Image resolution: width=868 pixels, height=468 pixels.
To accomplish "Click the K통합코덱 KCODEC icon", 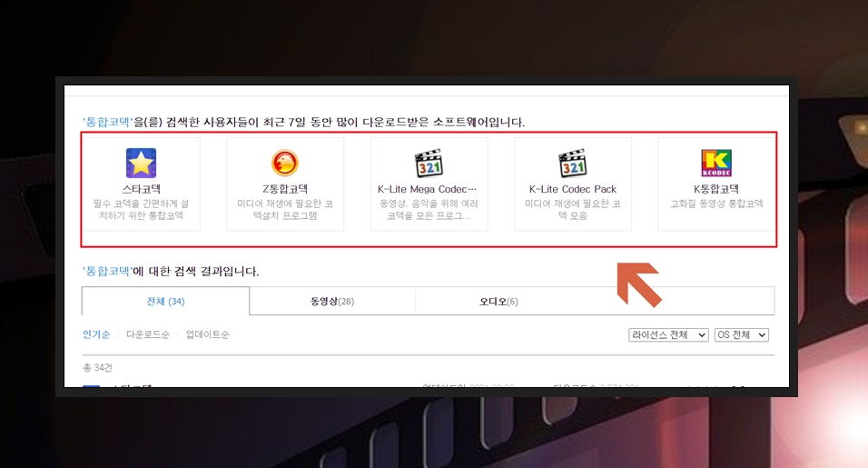I will [716, 163].
